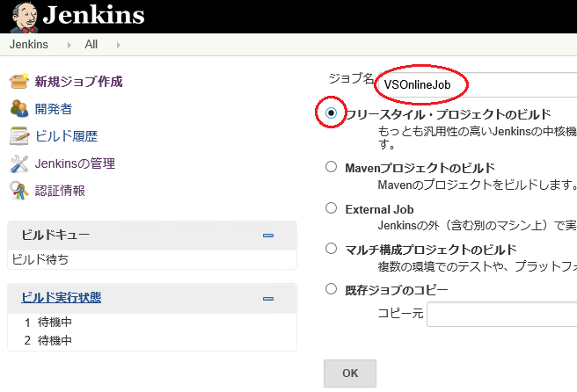Click the Mavenのプロジェクトをビルドします description
This screenshot has height=392, width=577.
click(478, 185)
